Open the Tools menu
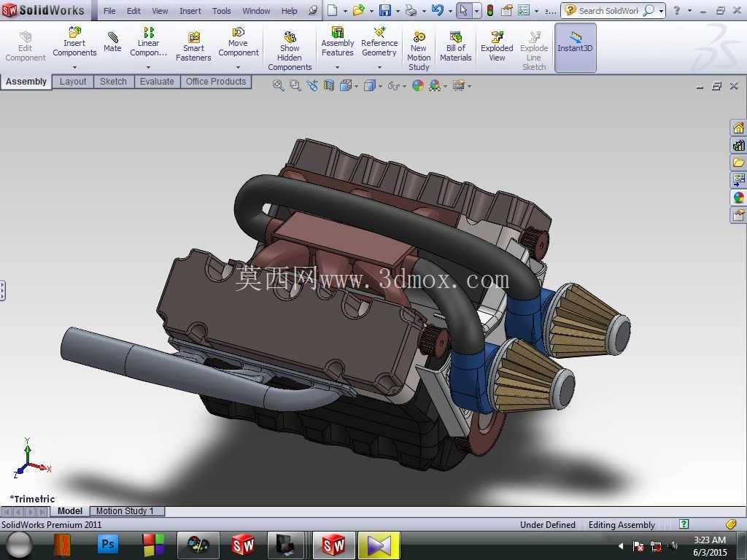The height and width of the screenshot is (560, 747). 222,10
